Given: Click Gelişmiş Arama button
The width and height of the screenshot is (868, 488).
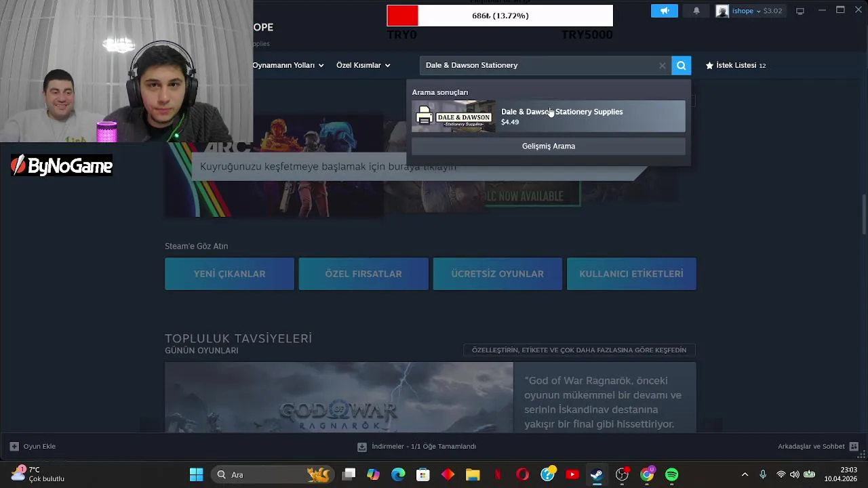Looking at the screenshot, I should click(x=549, y=146).
